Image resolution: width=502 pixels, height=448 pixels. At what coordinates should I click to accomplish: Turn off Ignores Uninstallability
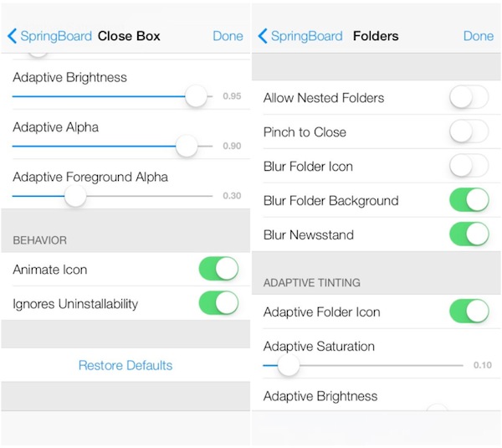coord(218,303)
